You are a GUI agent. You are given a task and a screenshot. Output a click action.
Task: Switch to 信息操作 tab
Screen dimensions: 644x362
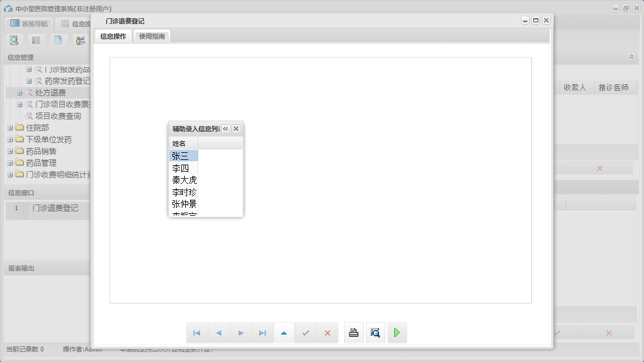(113, 36)
